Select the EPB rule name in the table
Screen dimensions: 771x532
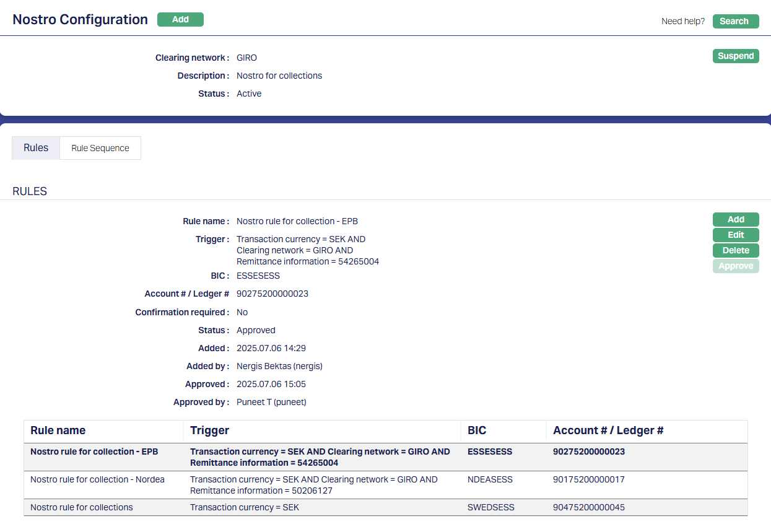(94, 451)
